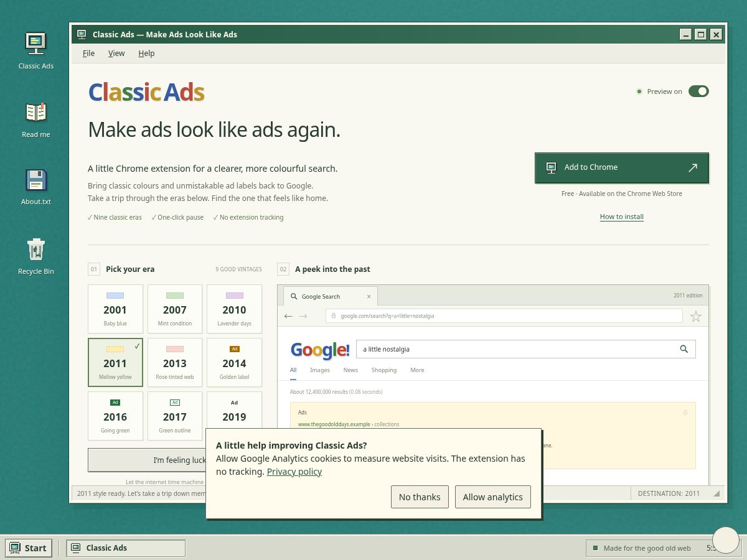747x560 pixels.
Task: Click the DESTINATION: 2011 status entry
Action: (669, 493)
